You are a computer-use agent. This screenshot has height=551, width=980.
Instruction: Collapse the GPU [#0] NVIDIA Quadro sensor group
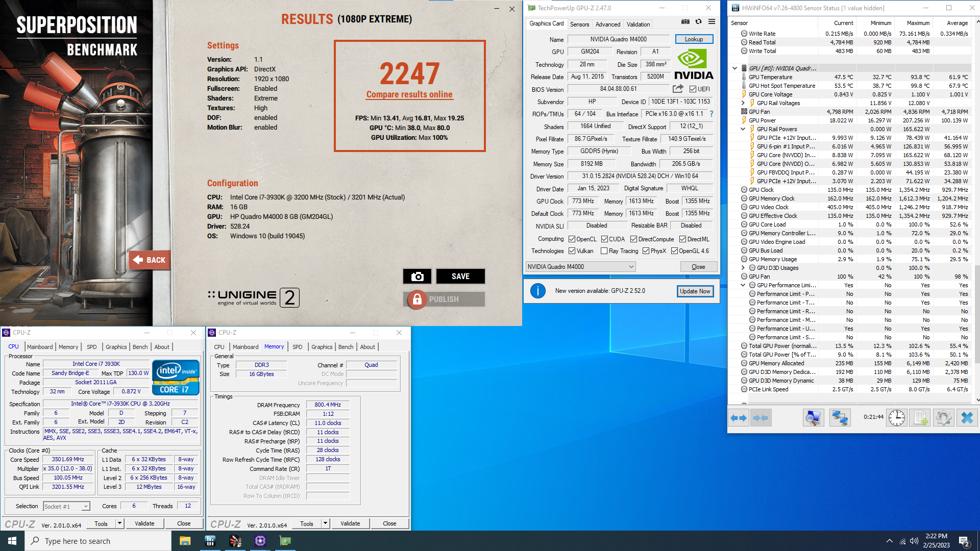click(x=734, y=68)
